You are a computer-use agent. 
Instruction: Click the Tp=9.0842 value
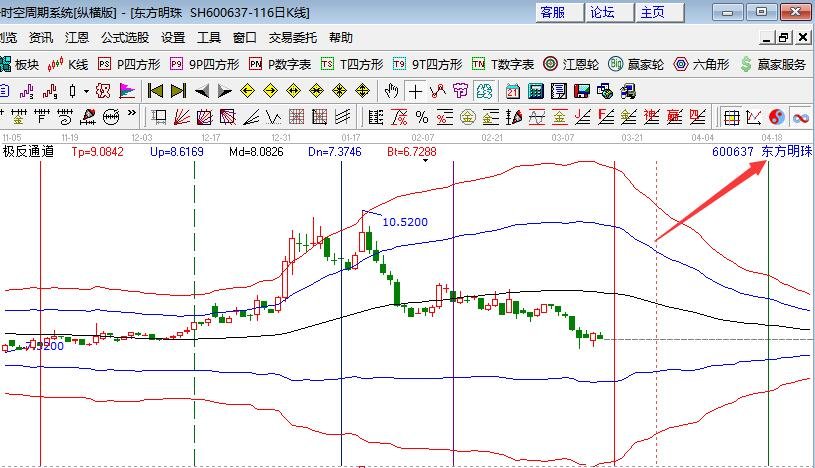click(x=98, y=152)
